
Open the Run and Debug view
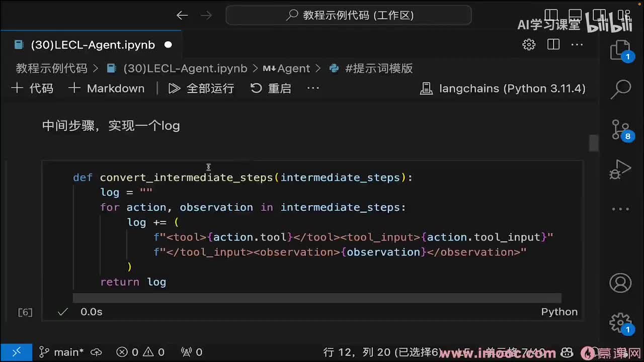click(x=620, y=169)
